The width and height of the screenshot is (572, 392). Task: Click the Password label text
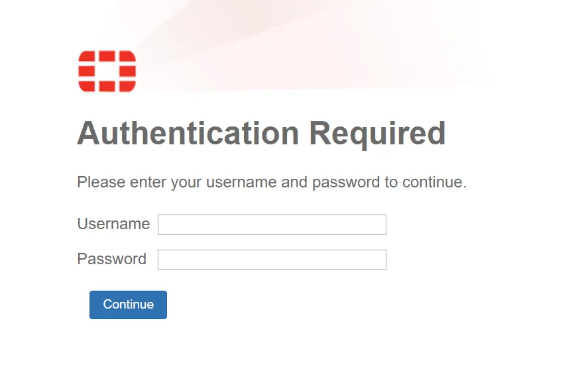pos(111,259)
